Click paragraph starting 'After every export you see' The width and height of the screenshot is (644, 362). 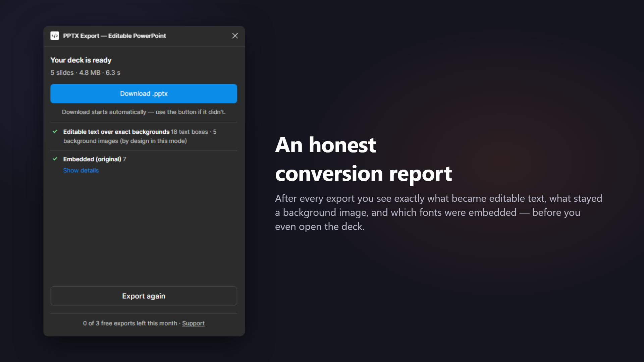439,213
